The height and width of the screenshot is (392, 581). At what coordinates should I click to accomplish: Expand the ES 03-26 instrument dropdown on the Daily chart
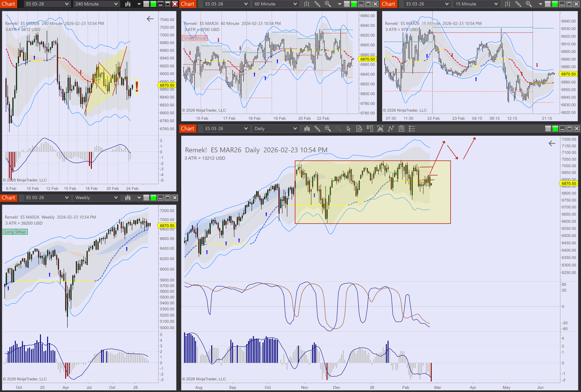pos(226,129)
